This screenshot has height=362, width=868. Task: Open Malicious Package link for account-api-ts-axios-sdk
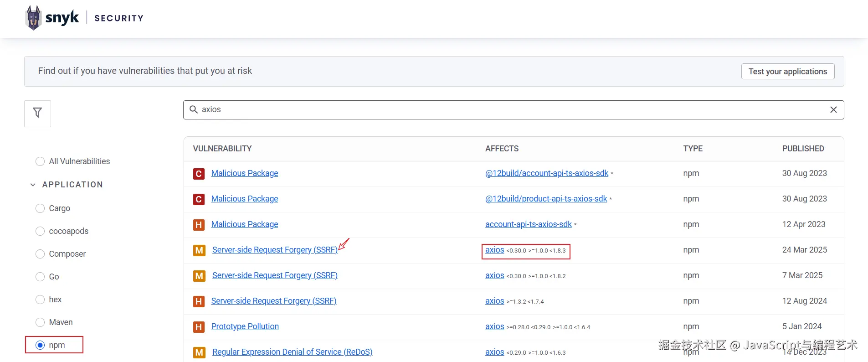pos(245,224)
